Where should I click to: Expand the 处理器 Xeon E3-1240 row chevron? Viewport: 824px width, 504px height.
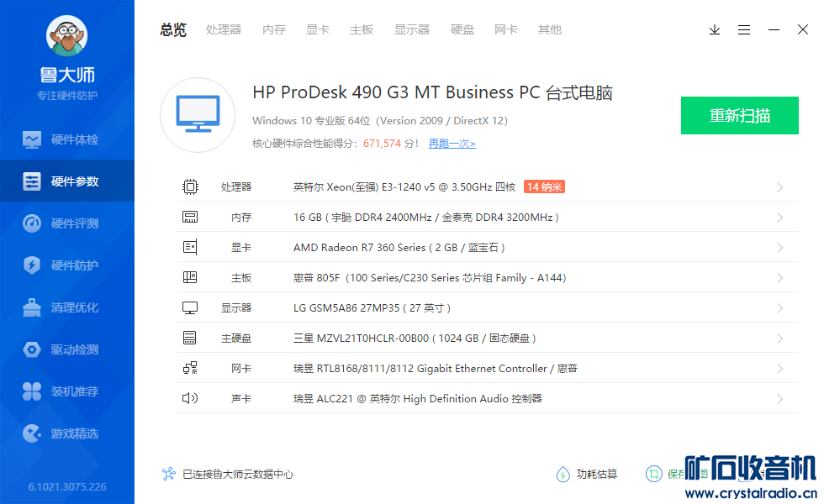pyautogui.click(x=780, y=187)
